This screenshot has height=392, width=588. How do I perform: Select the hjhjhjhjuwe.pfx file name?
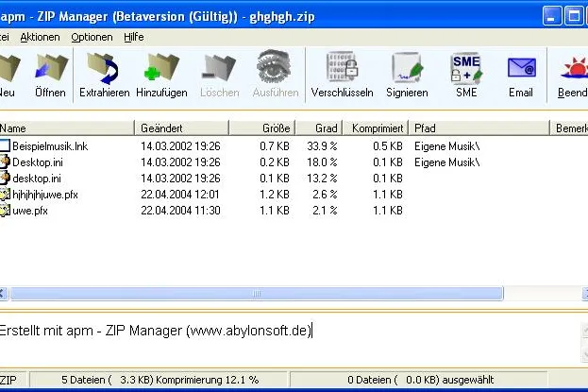(x=45, y=195)
